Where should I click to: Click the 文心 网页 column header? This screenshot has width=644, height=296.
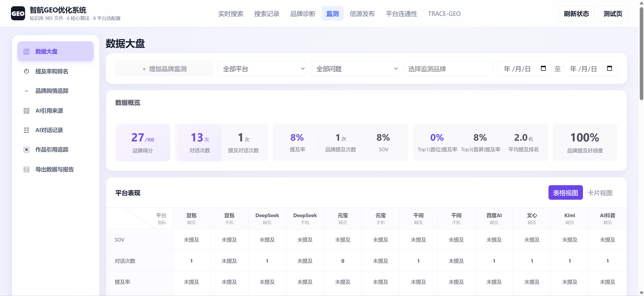[x=532, y=218]
